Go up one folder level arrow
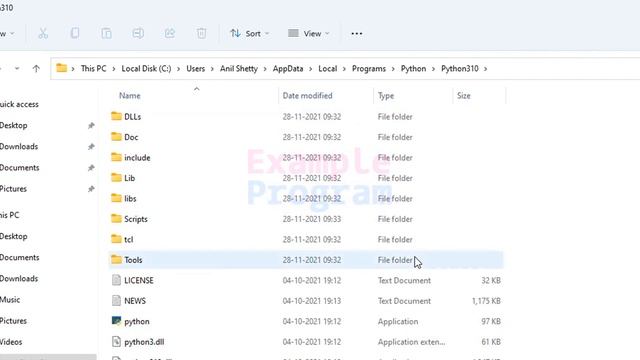 point(36,69)
